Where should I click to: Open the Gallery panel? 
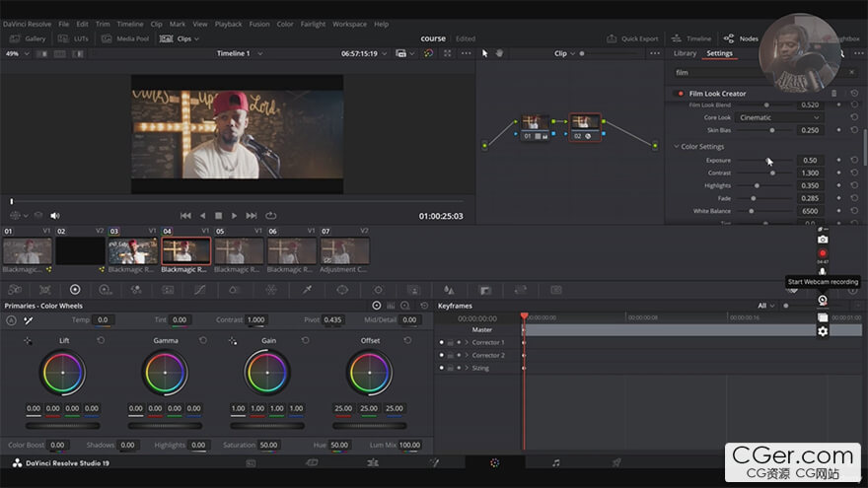pyautogui.click(x=28, y=38)
